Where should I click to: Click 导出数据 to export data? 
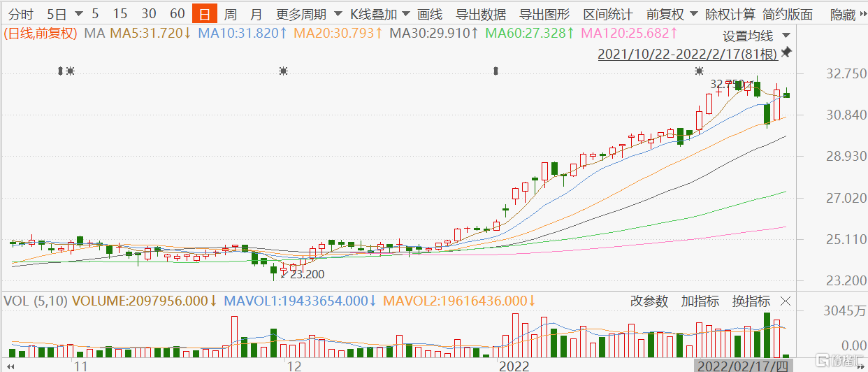tap(480, 14)
